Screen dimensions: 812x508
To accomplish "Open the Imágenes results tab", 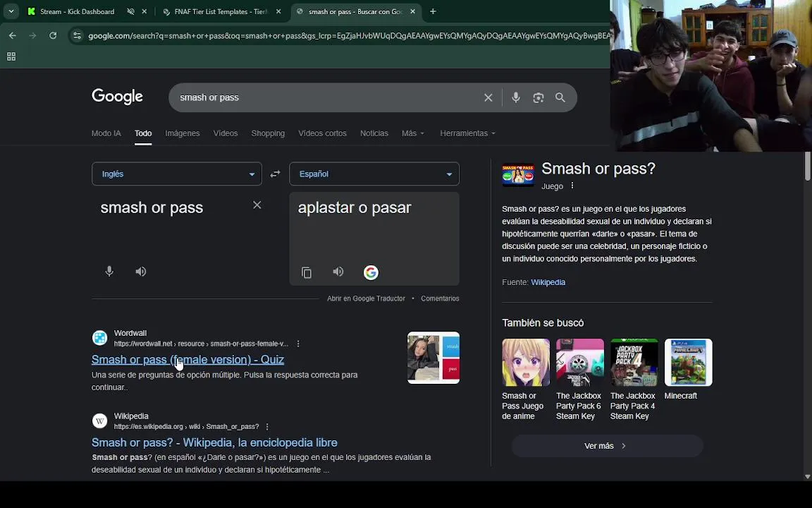I will point(183,133).
